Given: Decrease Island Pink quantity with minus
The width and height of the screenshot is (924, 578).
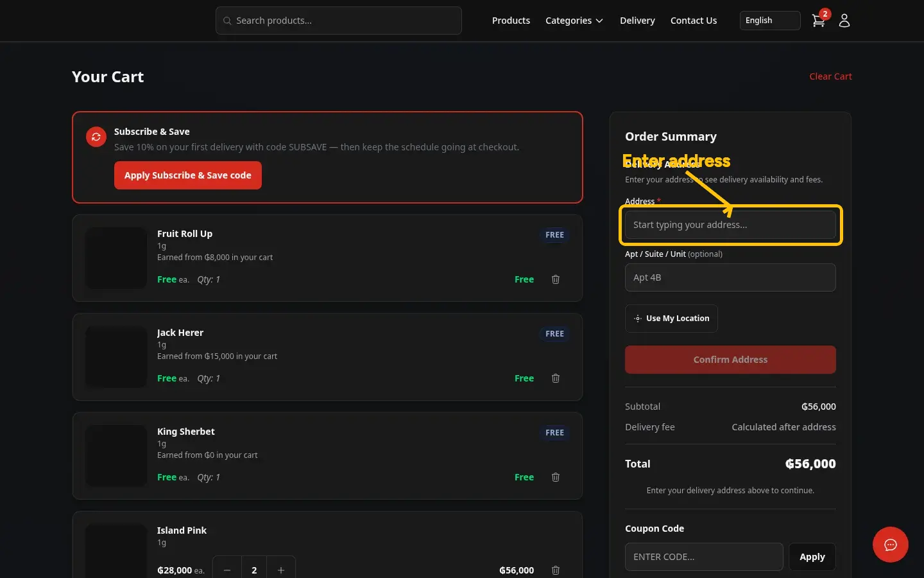Looking at the screenshot, I should click(x=227, y=570).
